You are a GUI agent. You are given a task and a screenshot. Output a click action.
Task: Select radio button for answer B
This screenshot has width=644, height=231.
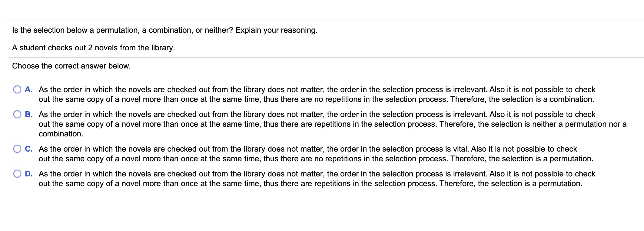pyautogui.click(x=17, y=114)
